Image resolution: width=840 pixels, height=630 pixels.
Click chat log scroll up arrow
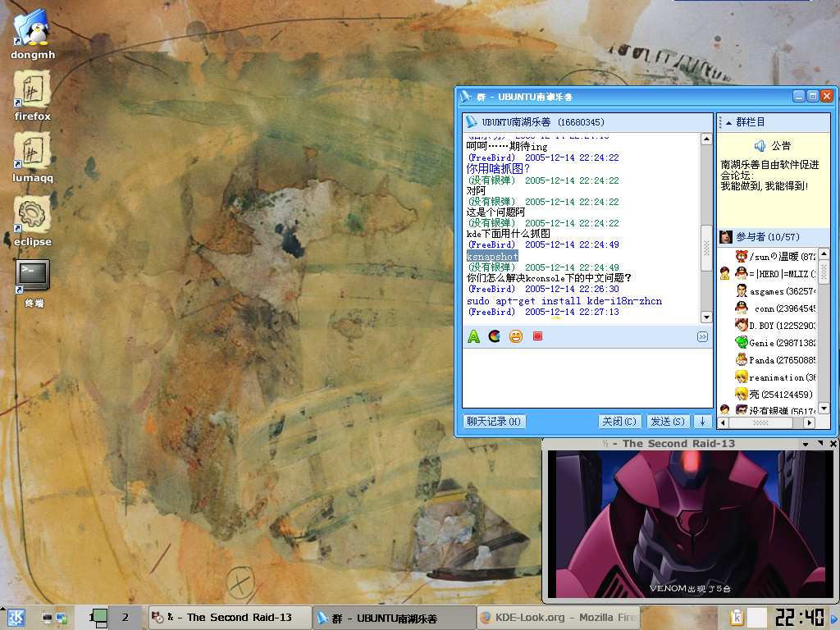coord(706,139)
